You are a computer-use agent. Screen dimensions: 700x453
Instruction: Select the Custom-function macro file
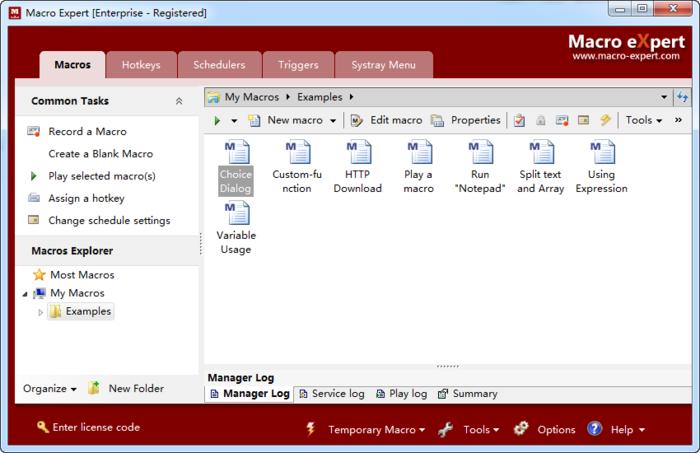297,167
